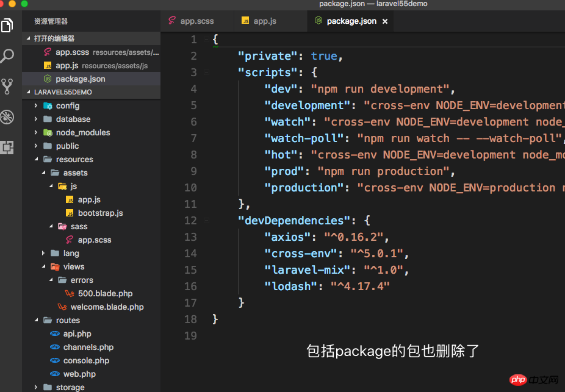
Task: Open the Extensions view in activity bar
Action: point(7,147)
